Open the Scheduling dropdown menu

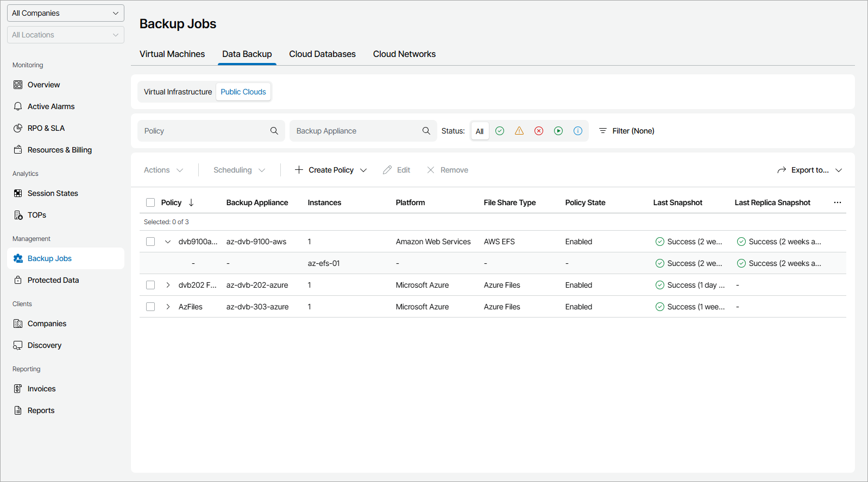click(x=240, y=170)
